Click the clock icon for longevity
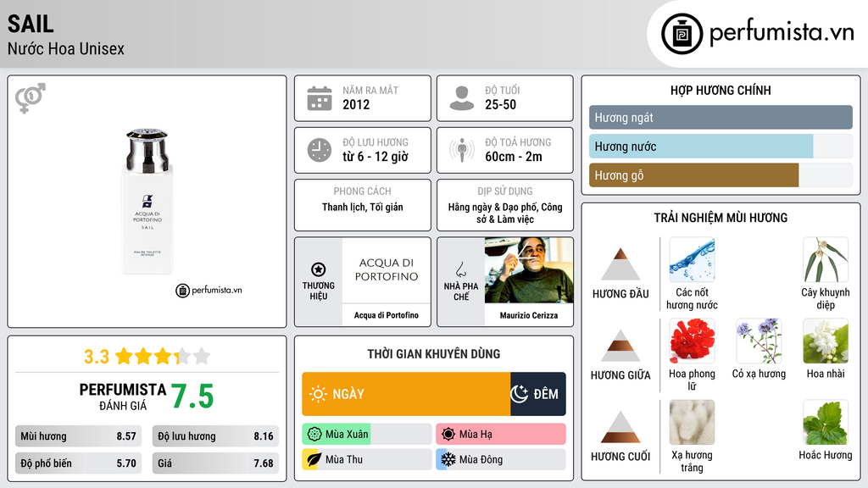 pyautogui.click(x=320, y=150)
